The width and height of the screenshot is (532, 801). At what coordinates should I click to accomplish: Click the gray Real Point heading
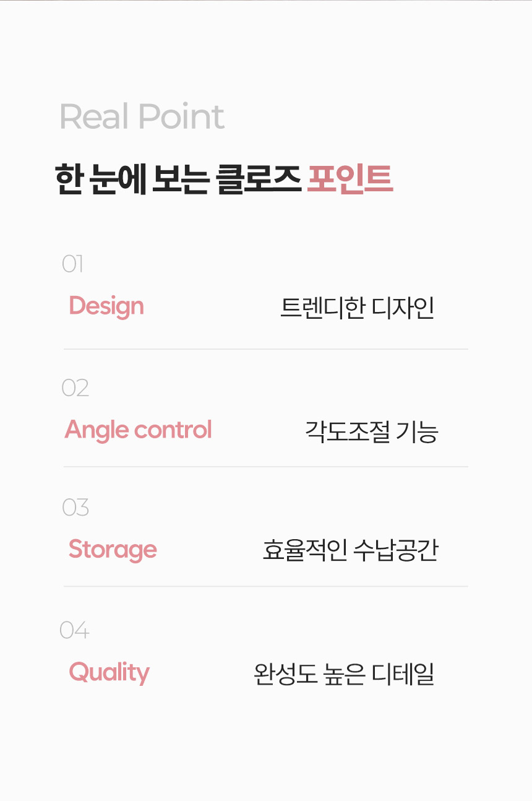142,117
